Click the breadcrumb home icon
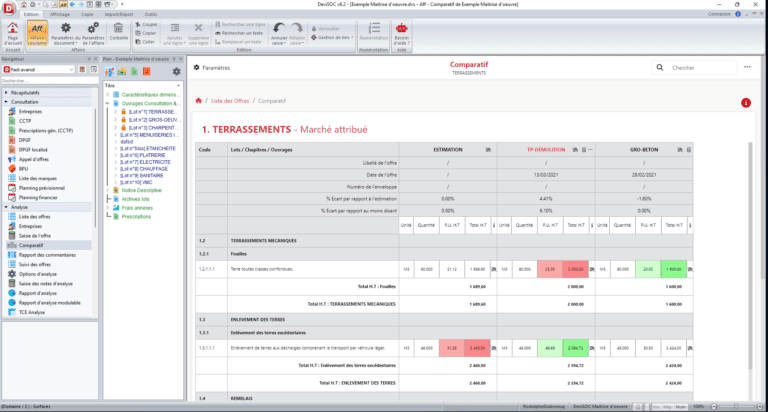The height and width of the screenshot is (412, 768). point(199,101)
